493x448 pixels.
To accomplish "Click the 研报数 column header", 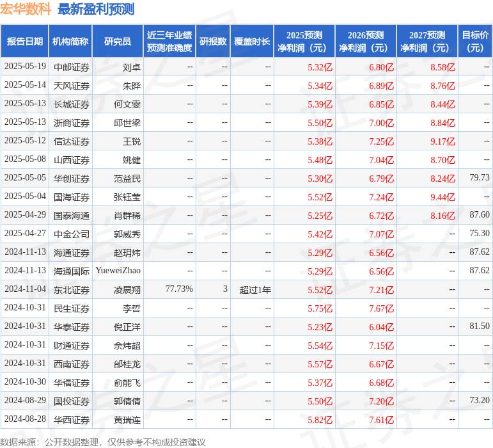I will (x=213, y=42).
